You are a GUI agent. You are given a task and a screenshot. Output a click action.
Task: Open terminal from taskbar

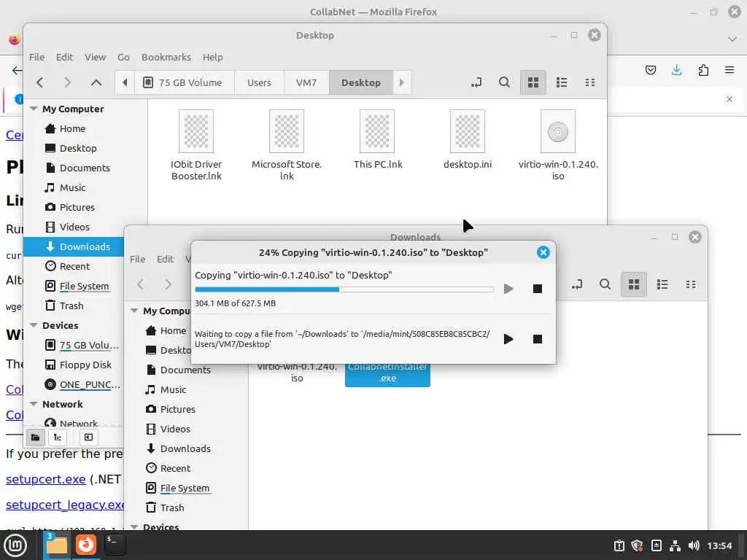pyautogui.click(x=115, y=545)
